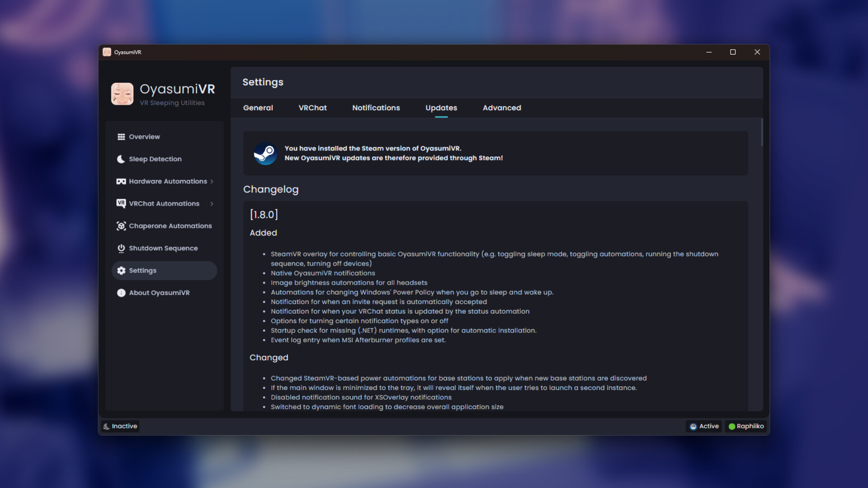Expand the VRChat Automations chevron
The image size is (868, 488).
pos(211,203)
